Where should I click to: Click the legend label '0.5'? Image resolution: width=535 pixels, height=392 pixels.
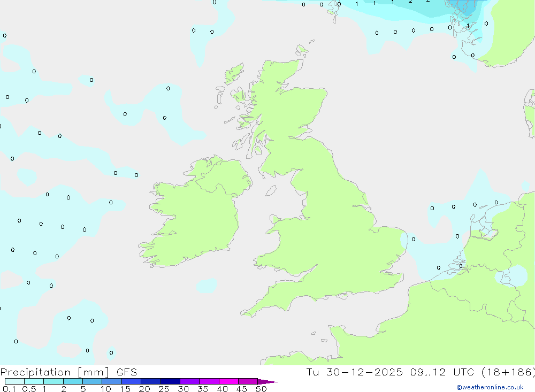[x=29, y=389]
